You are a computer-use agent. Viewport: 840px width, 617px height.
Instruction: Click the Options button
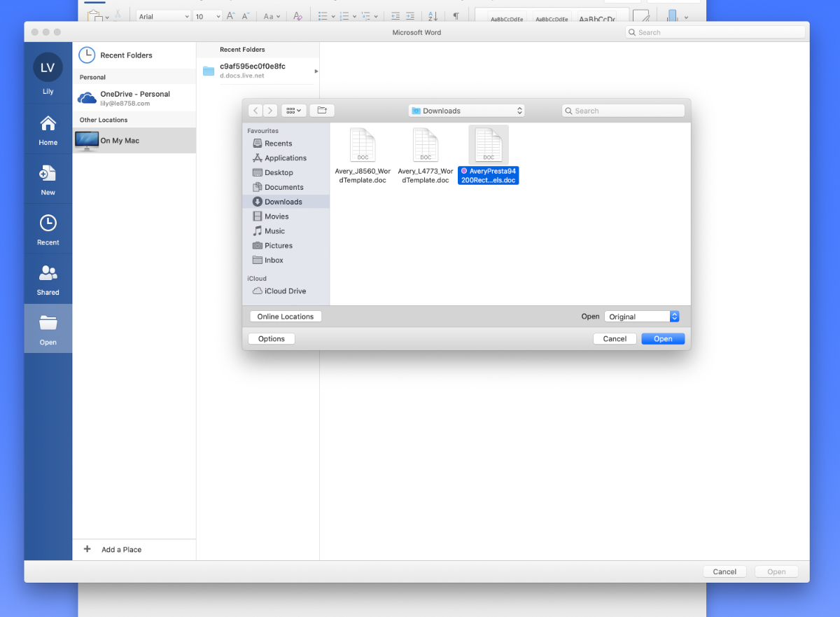coord(272,339)
